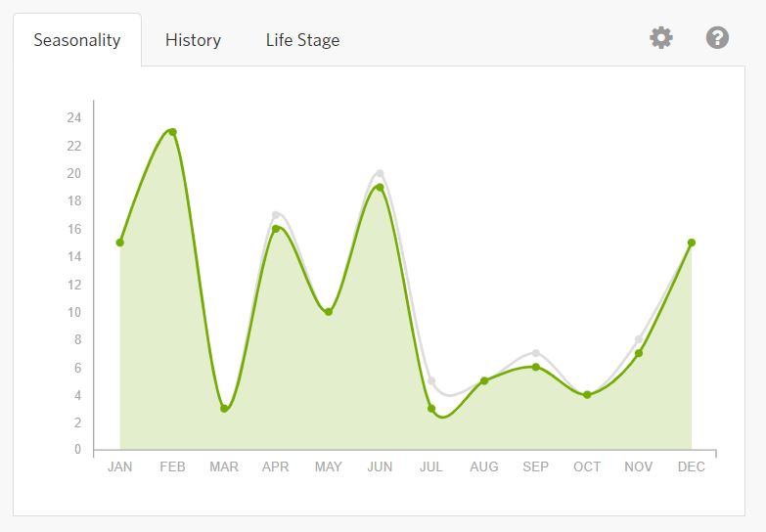Click the green February peak data point
Viewport: 766px width, 532px height.
click(172, 132)
